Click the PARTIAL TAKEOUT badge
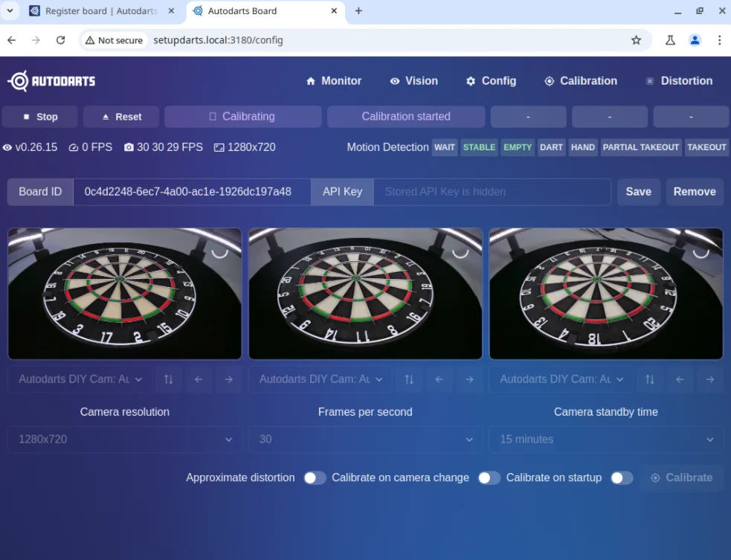The image size is (731, 560). [640, 147]
